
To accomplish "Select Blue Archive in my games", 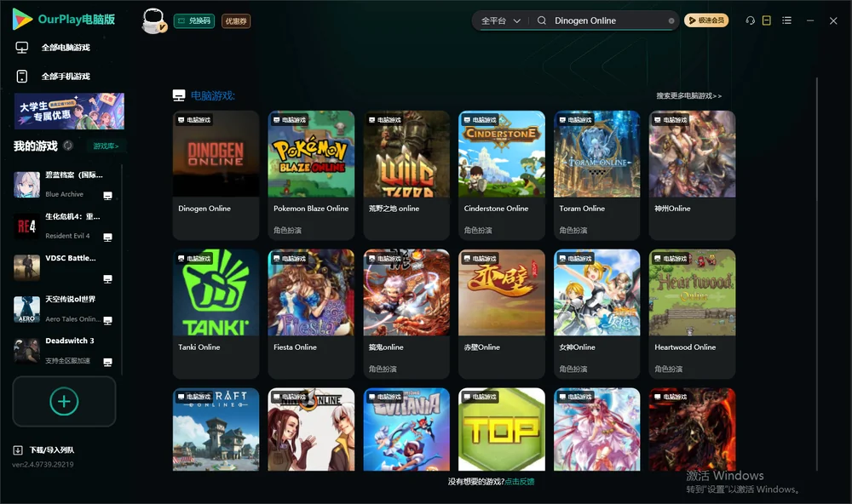I will pos(64,185).
